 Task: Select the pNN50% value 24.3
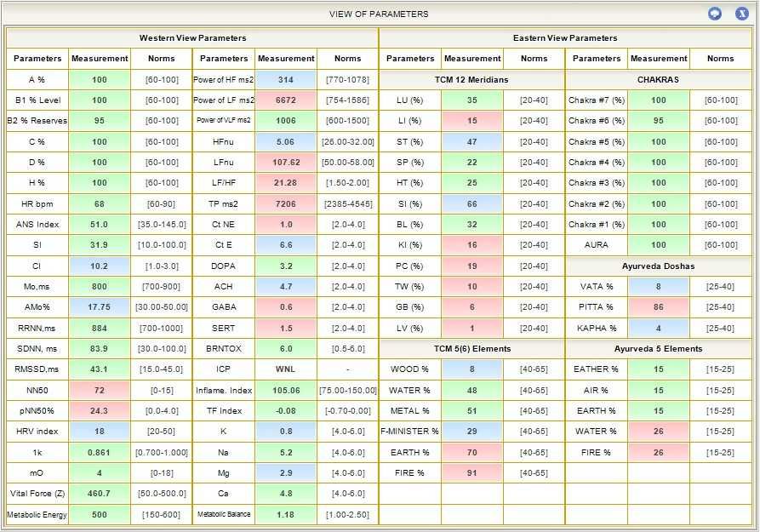pyautogui.click(x=100, y=411)
